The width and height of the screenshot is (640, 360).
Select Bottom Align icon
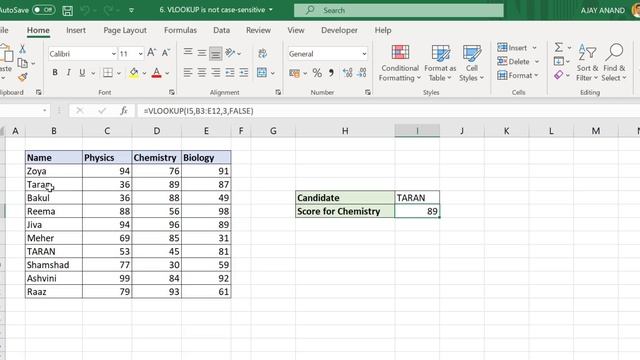pyautogui.click(x=216, y=53)
